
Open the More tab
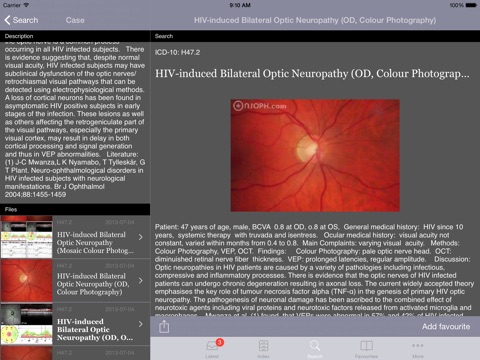(x=418, y=349)
